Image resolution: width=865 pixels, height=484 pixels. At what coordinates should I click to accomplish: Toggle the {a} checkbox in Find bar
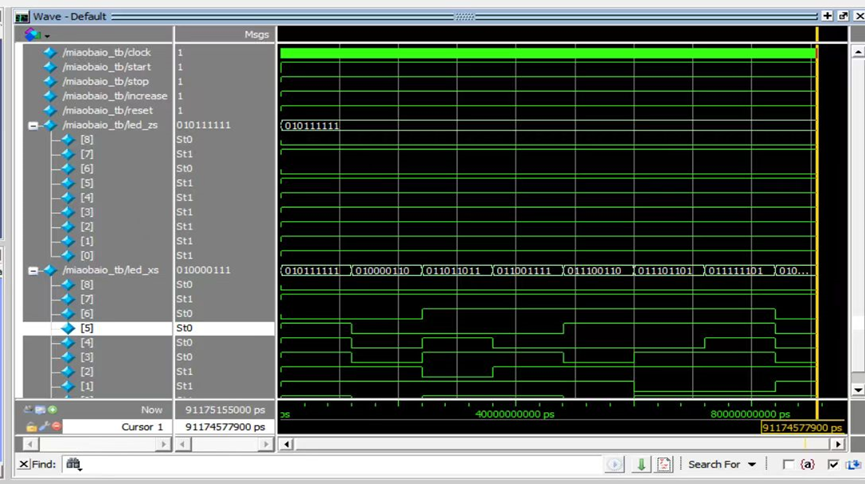[x=788, y=464]
